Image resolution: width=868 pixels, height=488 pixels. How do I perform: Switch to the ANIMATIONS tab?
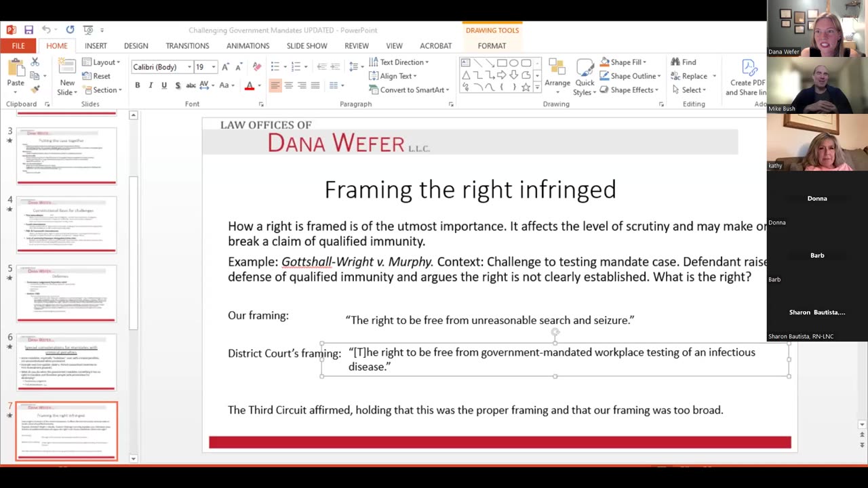(248, 46)
